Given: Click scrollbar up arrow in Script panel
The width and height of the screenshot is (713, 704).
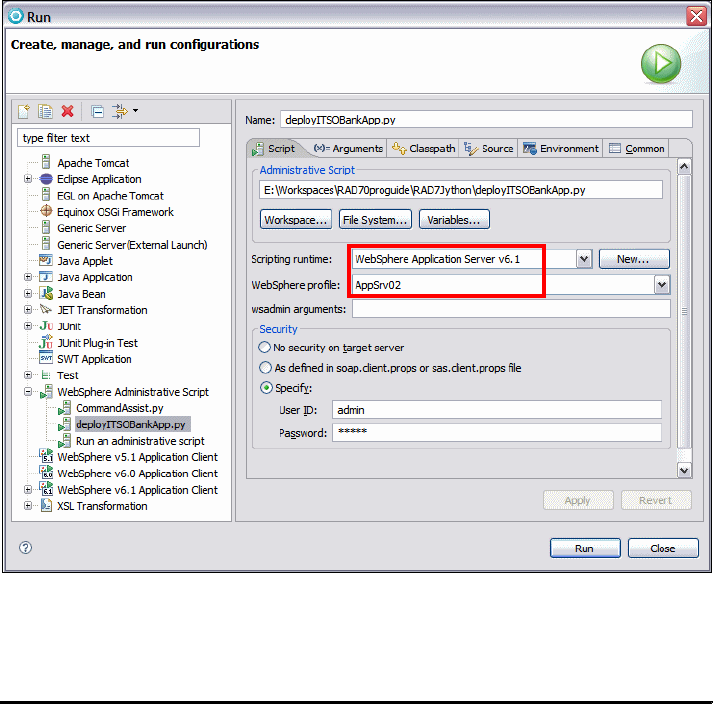Looking at the screenshot, I should point(684,167).
